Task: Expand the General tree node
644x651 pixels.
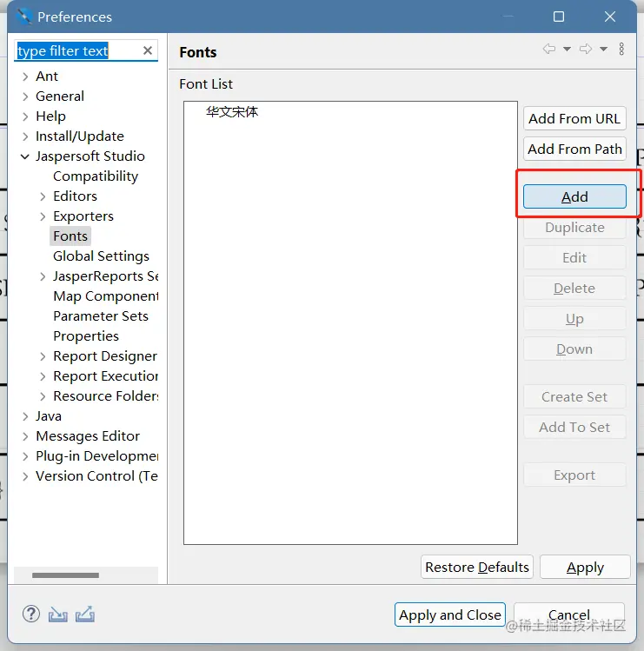Action: pos(25,96)
